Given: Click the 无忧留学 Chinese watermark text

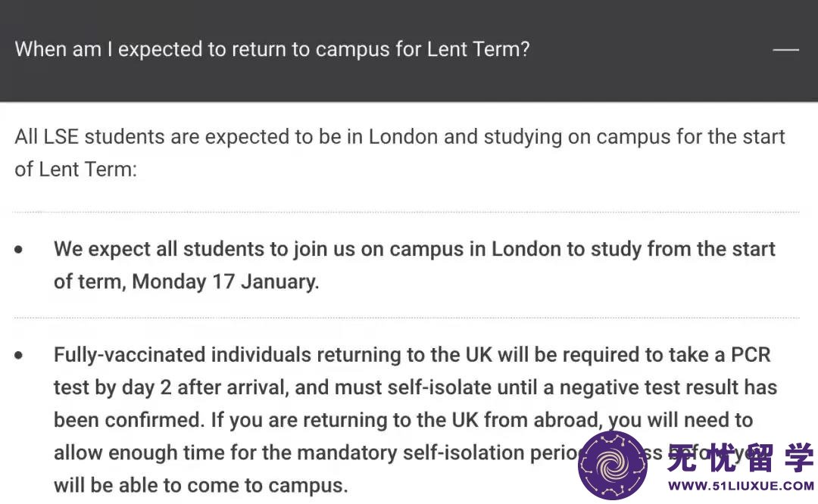Looking at the screenshot, I should click(741, 457).
